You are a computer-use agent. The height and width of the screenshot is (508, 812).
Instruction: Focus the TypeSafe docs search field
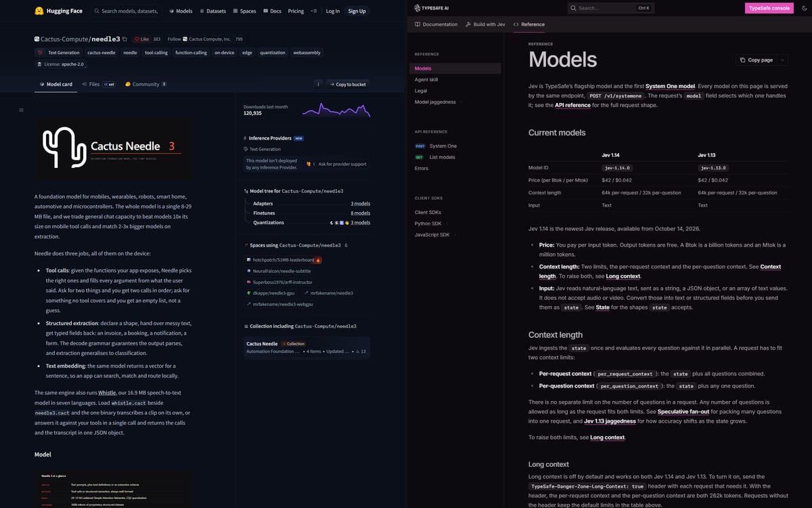point(610,8)
